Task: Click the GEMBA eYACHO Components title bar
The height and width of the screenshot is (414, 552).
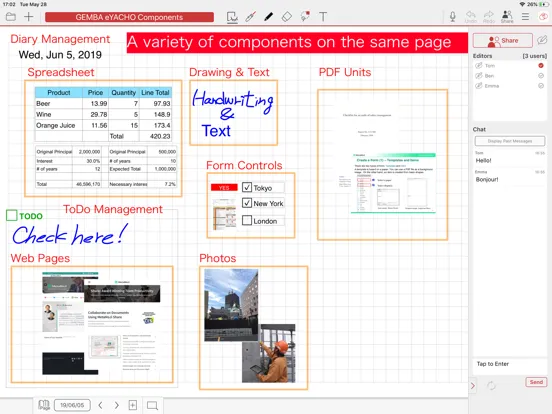Action: [129, 17]
